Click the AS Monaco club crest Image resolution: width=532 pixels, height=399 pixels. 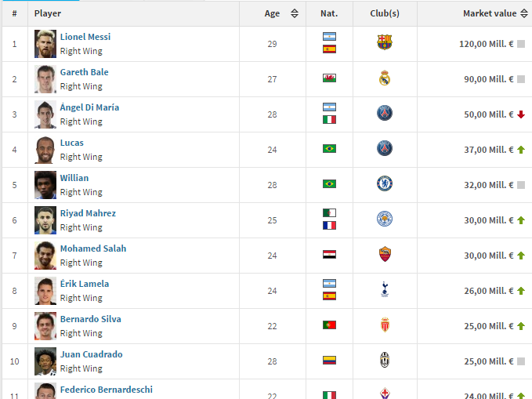point(385,325)
